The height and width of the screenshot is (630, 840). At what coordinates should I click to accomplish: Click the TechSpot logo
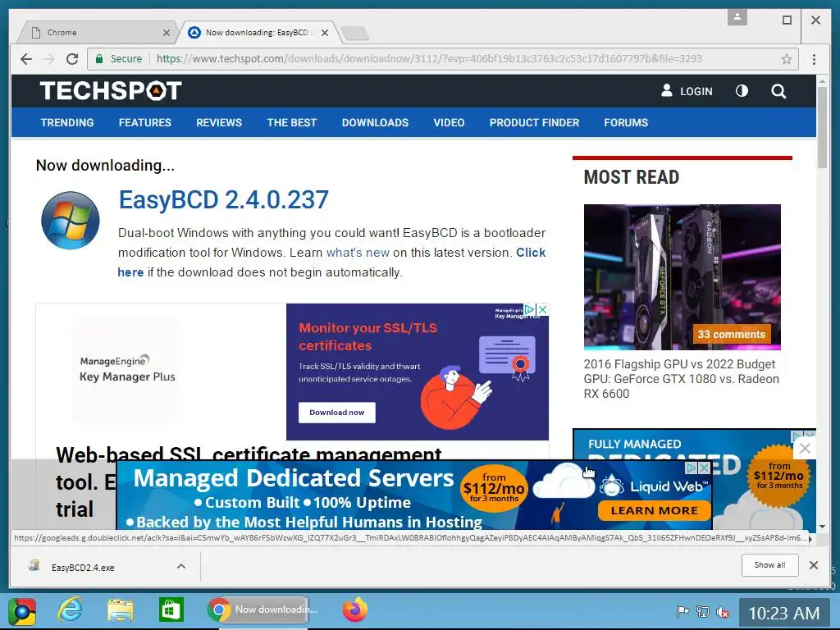(x=111, y=90)
